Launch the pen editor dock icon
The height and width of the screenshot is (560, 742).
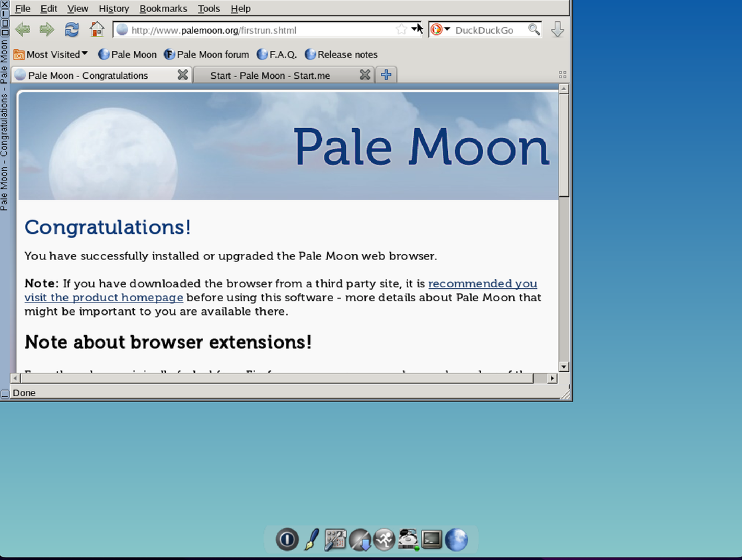(x=311, y=539)
